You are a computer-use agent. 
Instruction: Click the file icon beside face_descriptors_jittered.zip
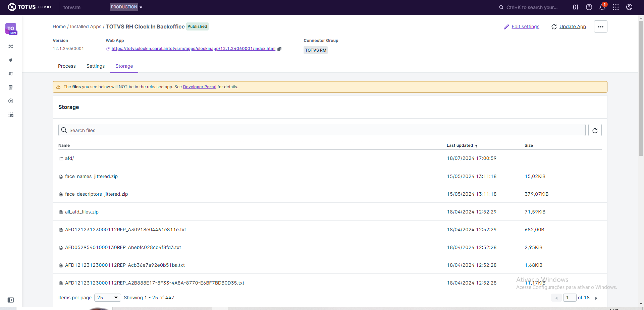(x=61, y=194)
